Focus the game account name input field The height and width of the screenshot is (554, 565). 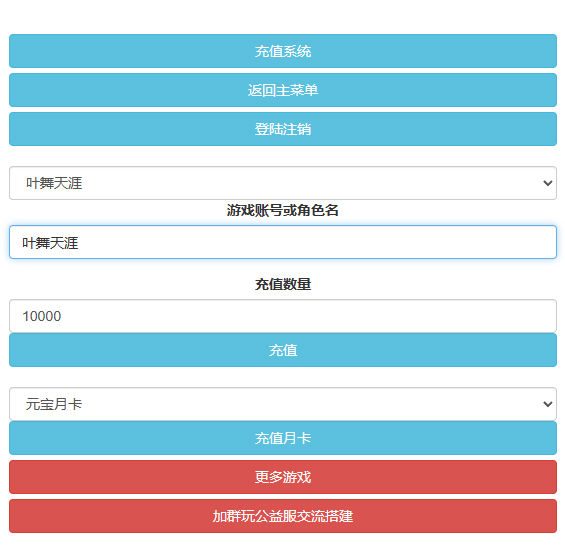pos(283,242)
